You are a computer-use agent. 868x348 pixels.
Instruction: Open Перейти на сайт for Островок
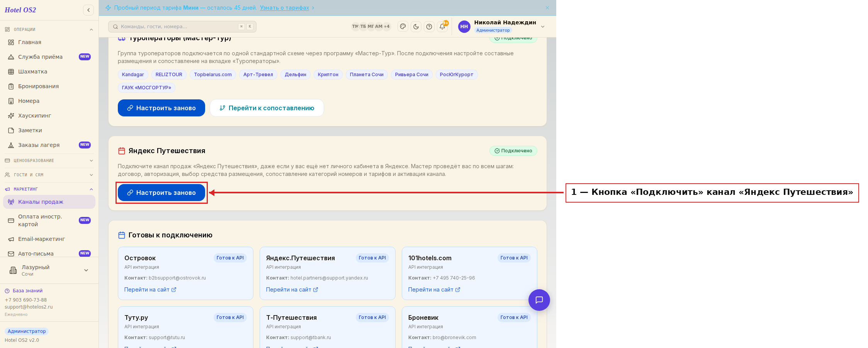tap(150, 290)
